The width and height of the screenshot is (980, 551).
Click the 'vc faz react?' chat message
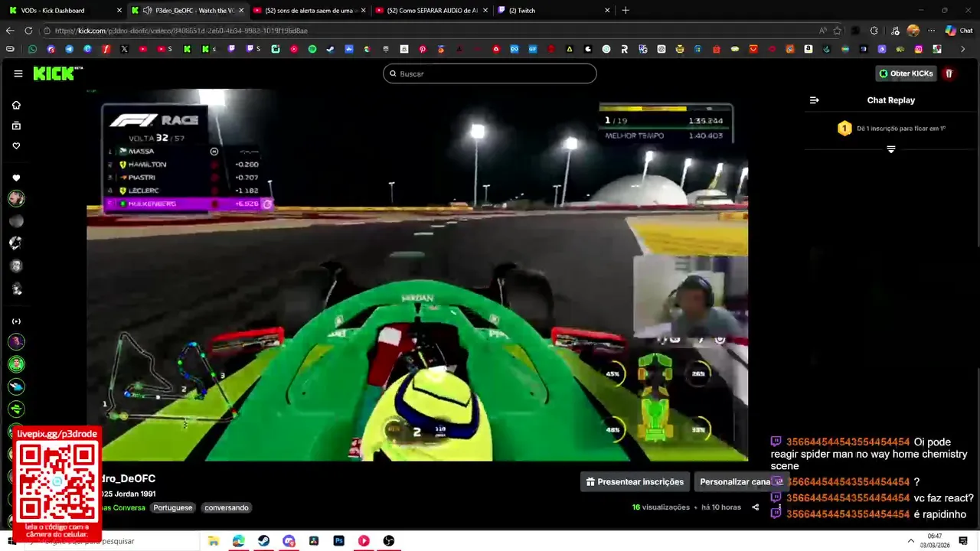click(x=943, y=498)
